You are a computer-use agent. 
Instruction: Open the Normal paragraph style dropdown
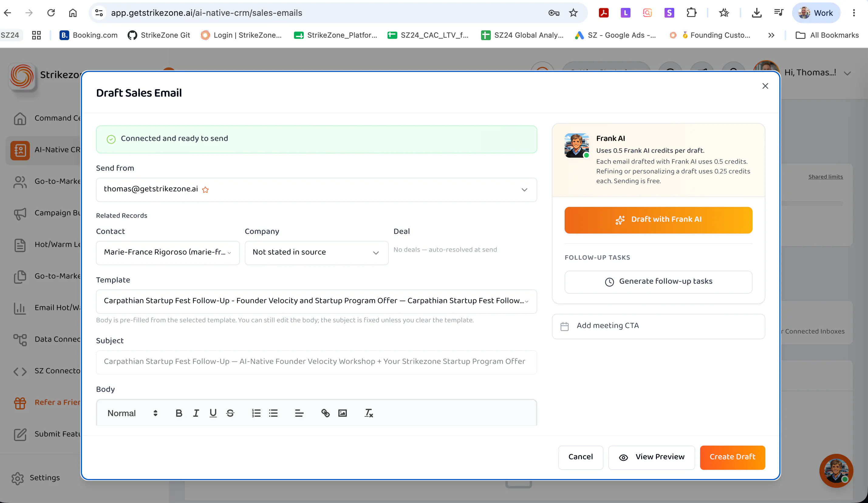pos(133,413)
